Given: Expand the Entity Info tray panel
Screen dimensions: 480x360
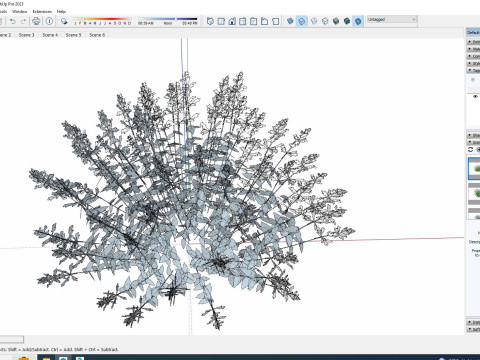Looking at the screenshot, I should pyautogui.click(x=473, y=42).
